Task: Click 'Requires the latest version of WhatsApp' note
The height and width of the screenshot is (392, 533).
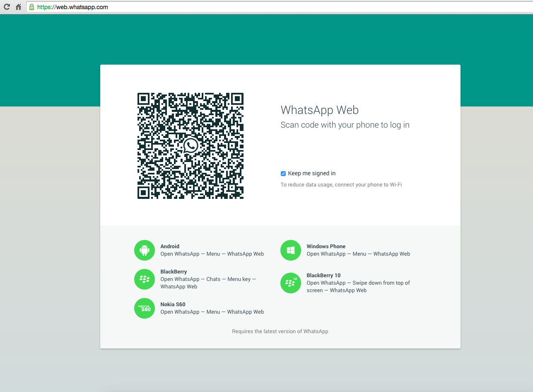Action: coord(280,332)
